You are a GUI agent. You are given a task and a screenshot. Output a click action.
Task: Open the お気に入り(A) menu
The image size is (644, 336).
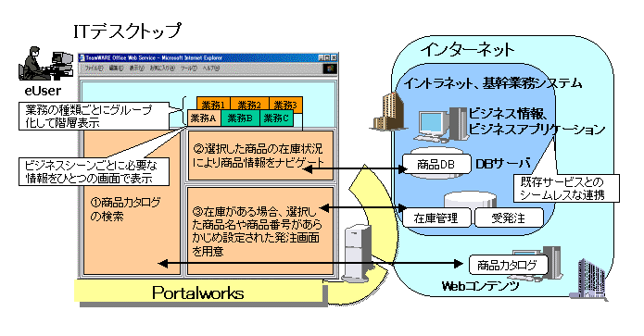pyautogui.click(x=162, y=68)
